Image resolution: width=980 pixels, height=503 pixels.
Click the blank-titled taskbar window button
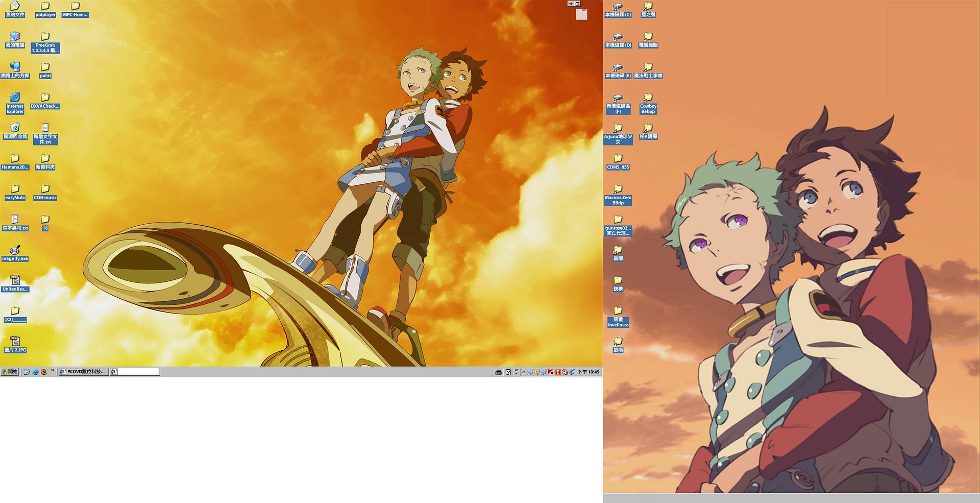(x=135, y=372)
